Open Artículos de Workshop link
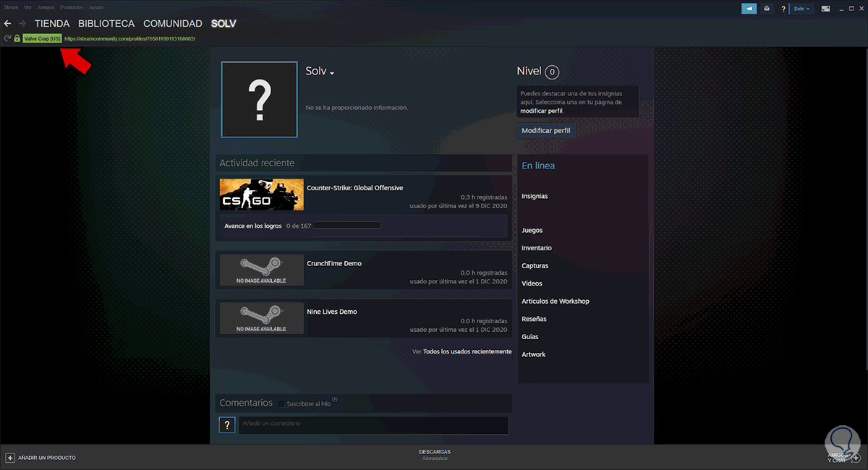This screenshot has width=868, height=470. tap(555, 301)
